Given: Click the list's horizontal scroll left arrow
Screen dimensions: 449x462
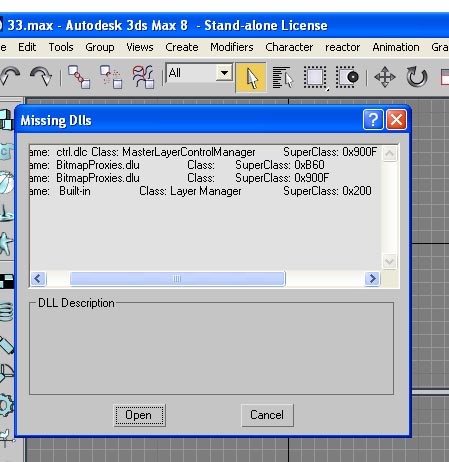Looking at the screenshot, I should click(x=38, y=279).
